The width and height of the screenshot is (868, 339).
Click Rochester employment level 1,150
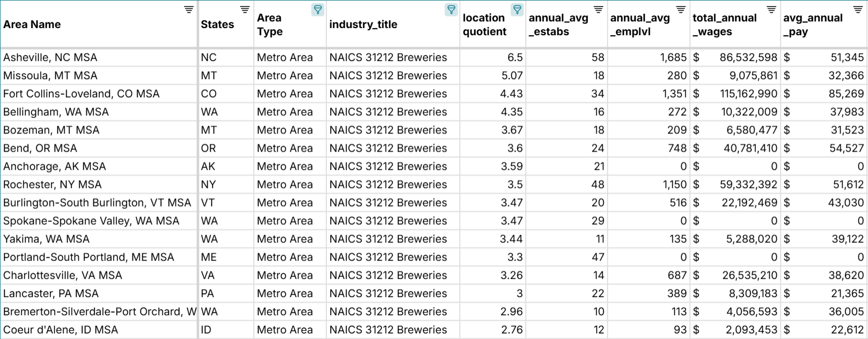pos(674,184)
